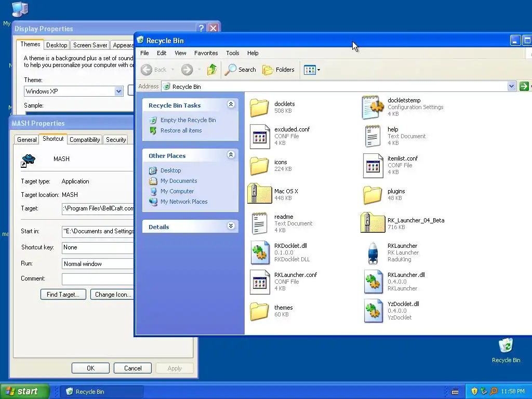Screen dimensions: 532x399
Task: Select the YzDocklet.dll file icon
Action: point(374,311)
